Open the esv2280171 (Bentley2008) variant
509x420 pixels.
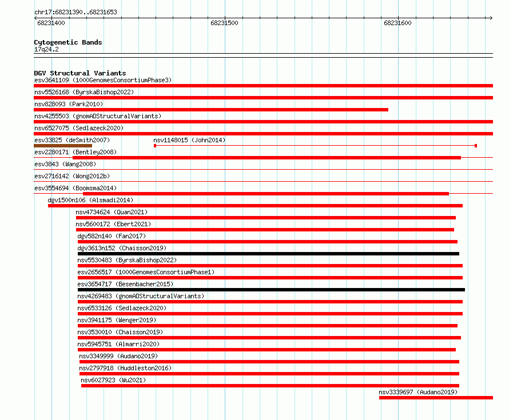point(75,152)
